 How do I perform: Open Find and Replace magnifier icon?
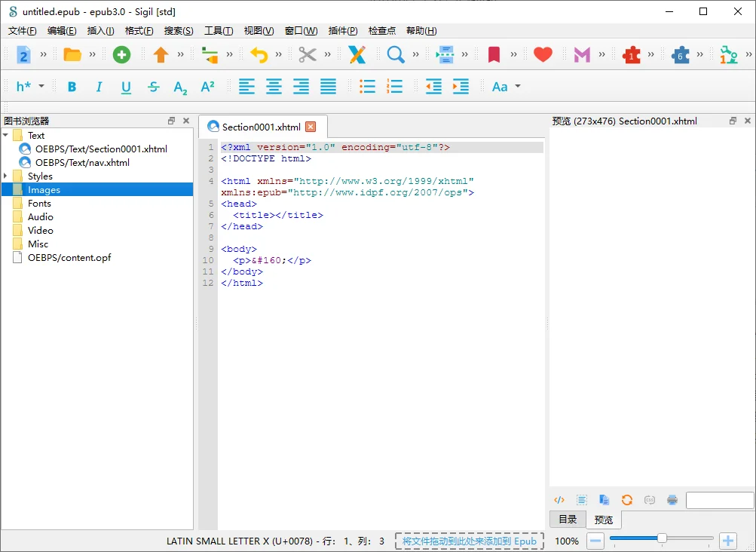(396, 54)
